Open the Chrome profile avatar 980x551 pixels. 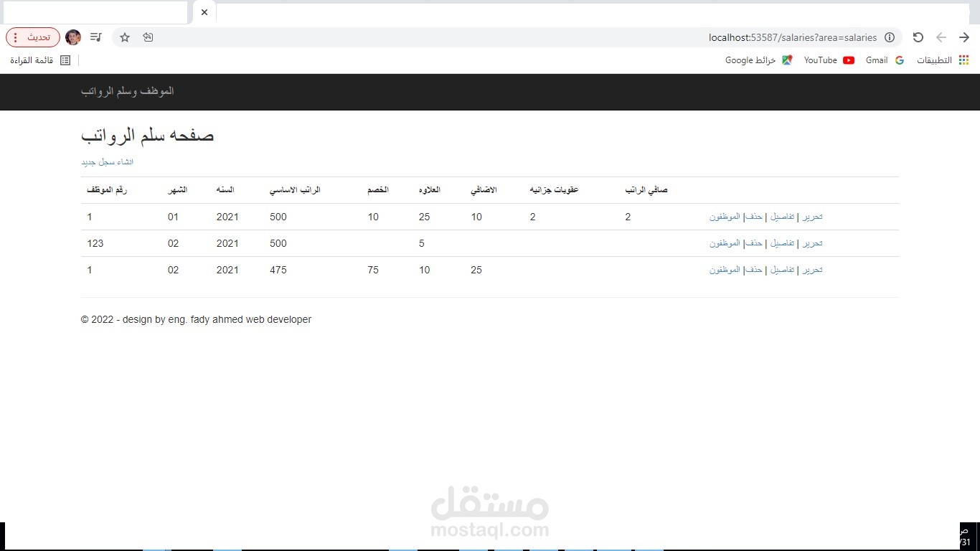(73, 37)
